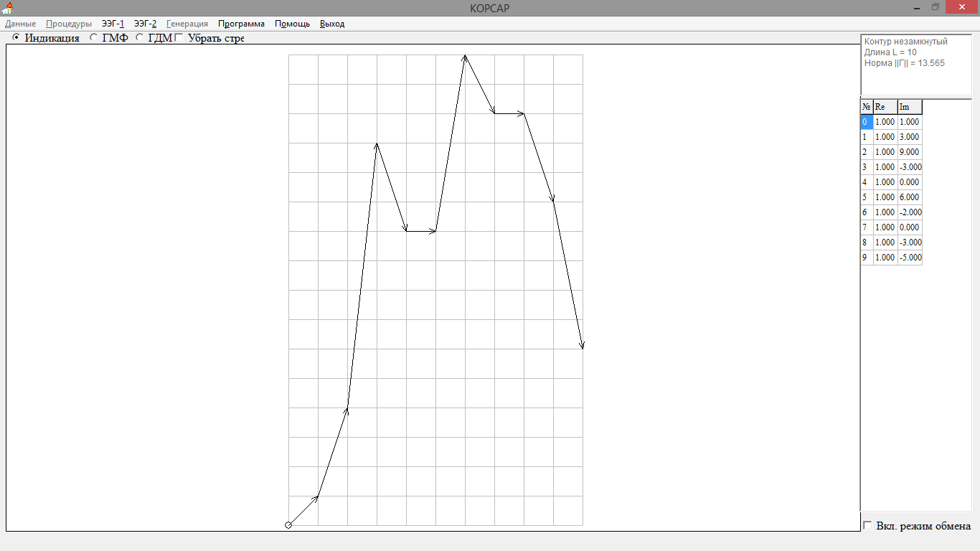Click Im cell 0.000 in row 4
The height and width of the screenshot is (551, 980).
tap(910, 182)
